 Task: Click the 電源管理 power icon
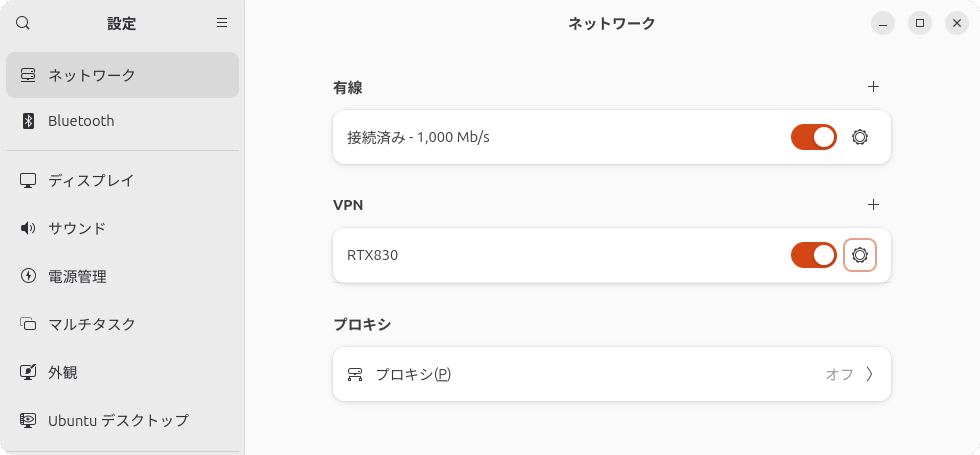click(x=28, y=276)
